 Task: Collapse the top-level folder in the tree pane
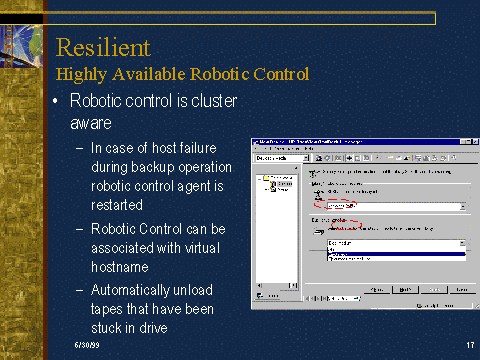click(260, 178)
